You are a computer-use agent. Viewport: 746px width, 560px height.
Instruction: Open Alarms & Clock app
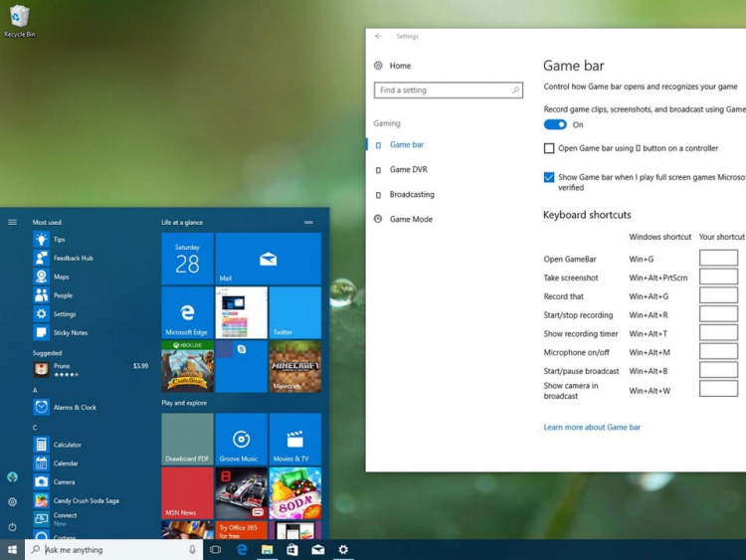coord(75,407)
